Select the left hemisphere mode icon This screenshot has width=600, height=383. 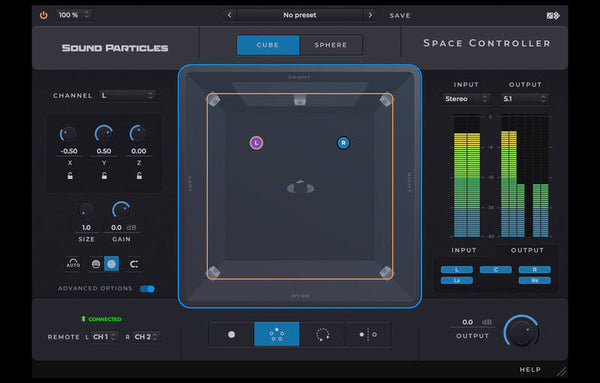pyautogui.click(x=96, y=264)
